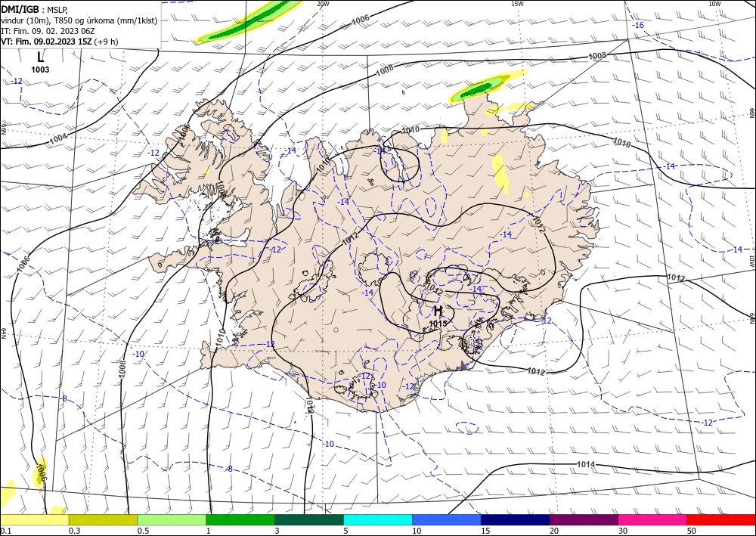
Task: Click the pale yellow 0.1–0.3 legend swatch
Action: 34,519
